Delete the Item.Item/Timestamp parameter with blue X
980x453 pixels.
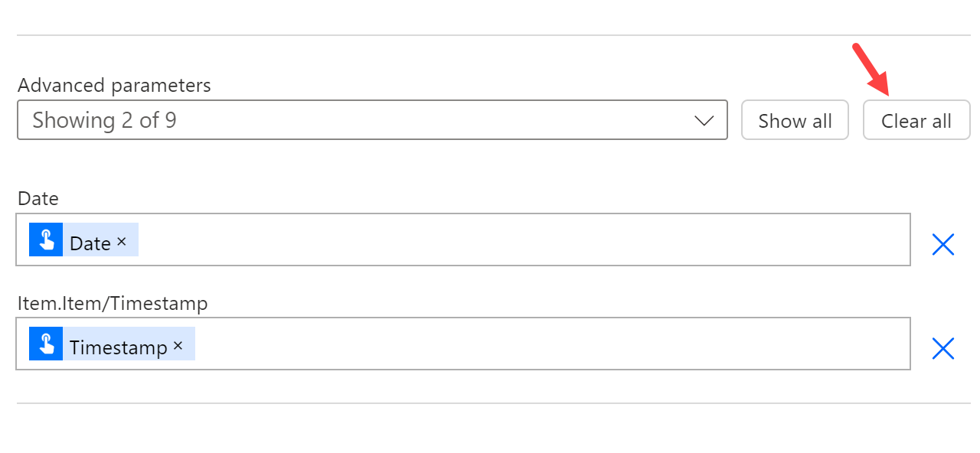942,348
